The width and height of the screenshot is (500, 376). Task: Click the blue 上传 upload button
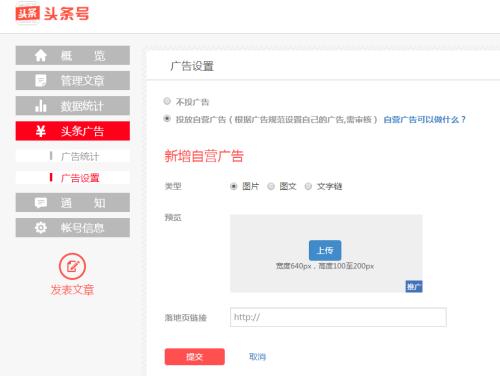325,250
